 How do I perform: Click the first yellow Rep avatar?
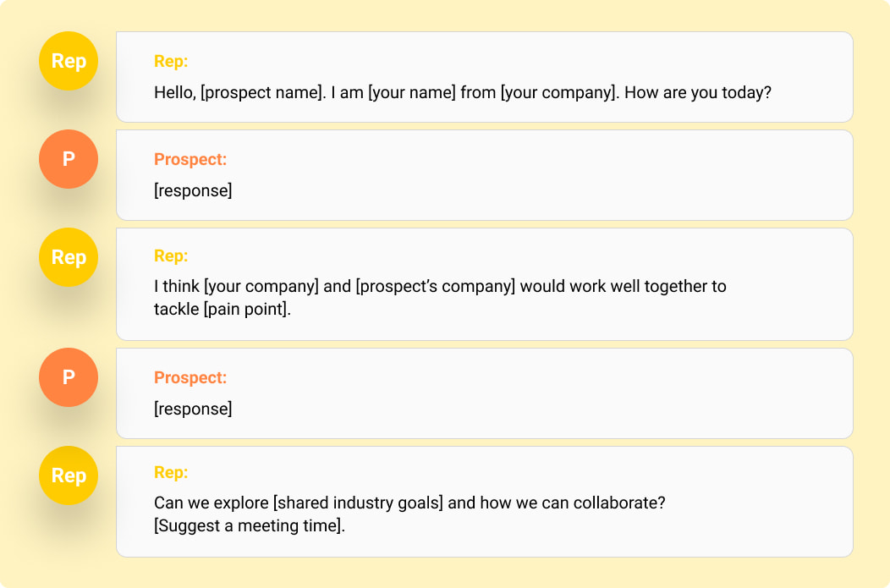[69, 61]
